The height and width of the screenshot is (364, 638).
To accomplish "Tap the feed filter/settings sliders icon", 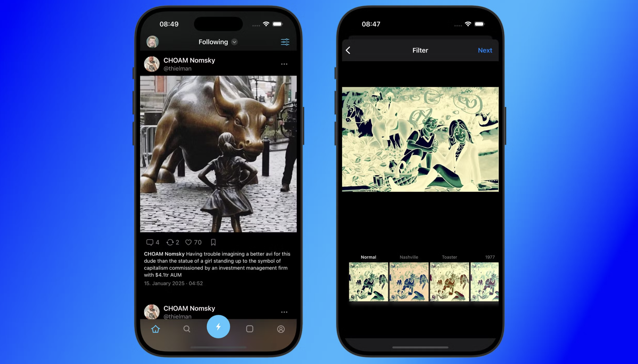I will click(x=285, y=42).
